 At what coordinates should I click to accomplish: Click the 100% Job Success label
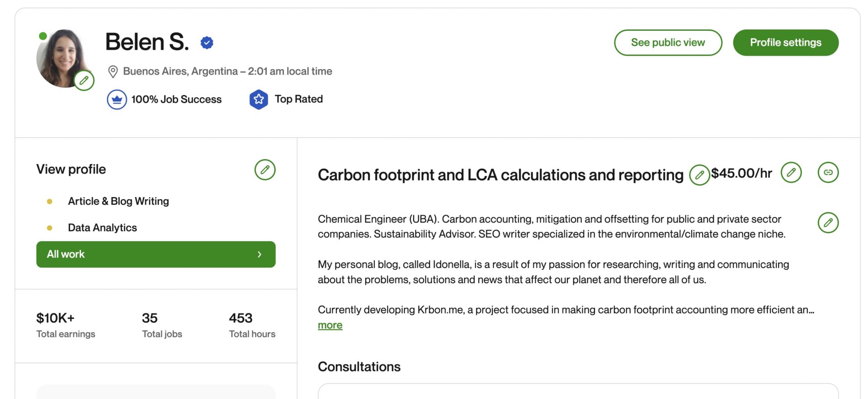click(176, 100)
